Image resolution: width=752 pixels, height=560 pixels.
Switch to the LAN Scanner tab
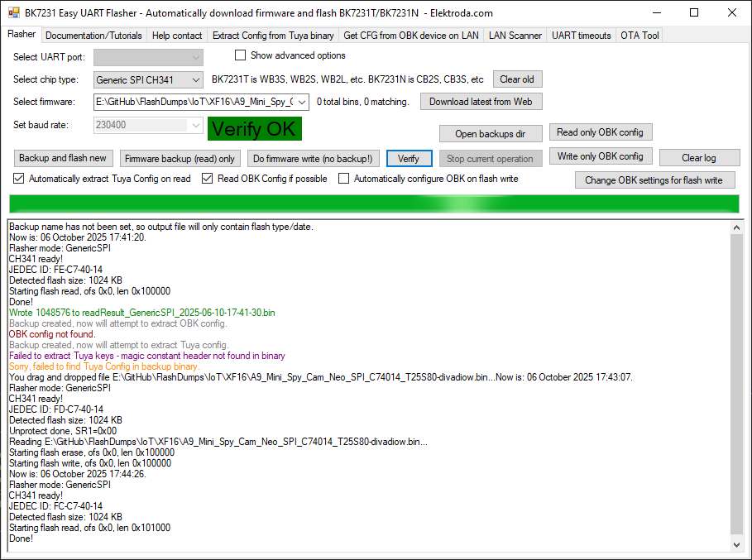click(x=515, y=36)
